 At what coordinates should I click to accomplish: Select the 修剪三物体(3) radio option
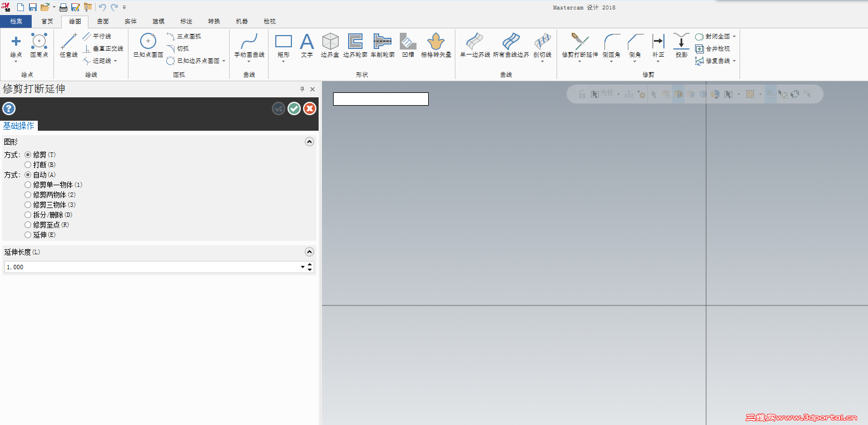28,205
